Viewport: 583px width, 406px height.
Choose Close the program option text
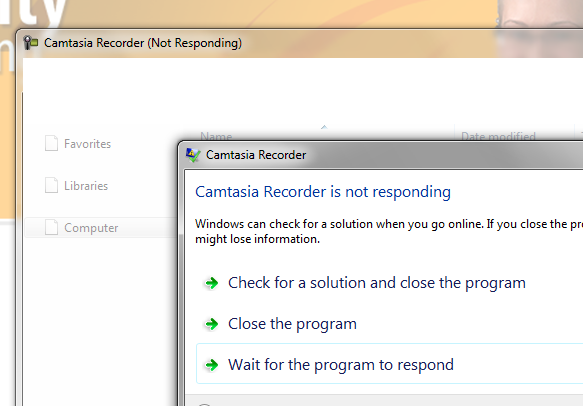[292, 324]
